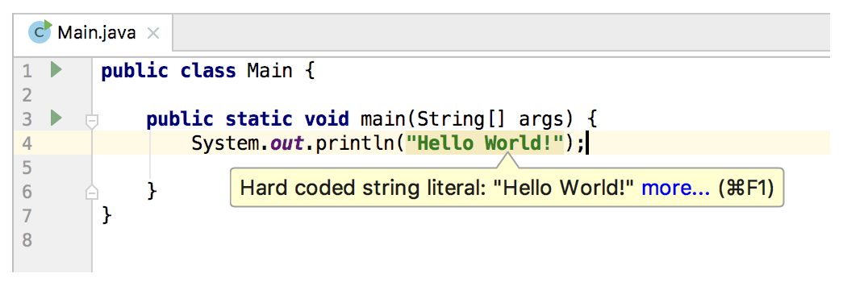Click the 'println' method call on line 4

pos(356,143)
